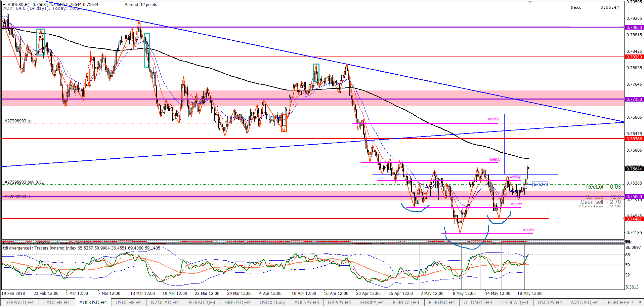
Task: Click the '#27298903 tp' order label
Action: click(18, 121)
